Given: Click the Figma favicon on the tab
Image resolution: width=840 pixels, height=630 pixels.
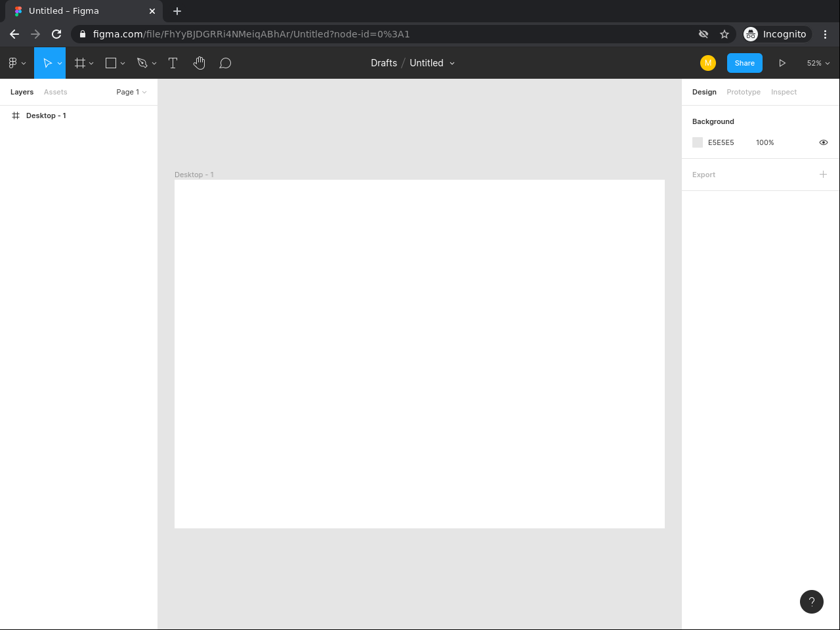Looking at the screenshot, I should [18, 11].
